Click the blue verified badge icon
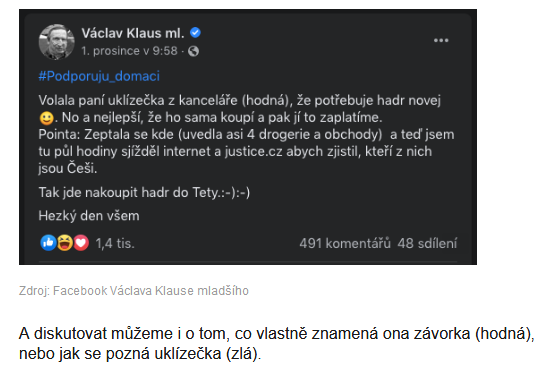542x379 pixels. tap(195, 33)
